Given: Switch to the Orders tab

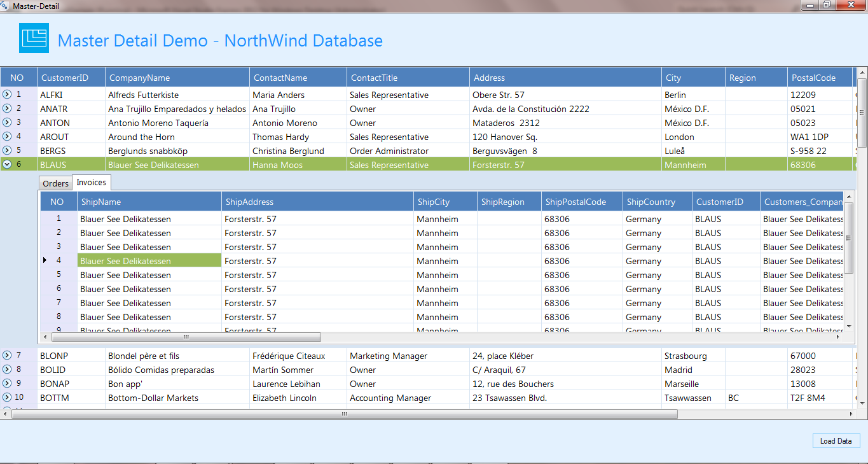Looking at the screenshot, I should [56, 183].
